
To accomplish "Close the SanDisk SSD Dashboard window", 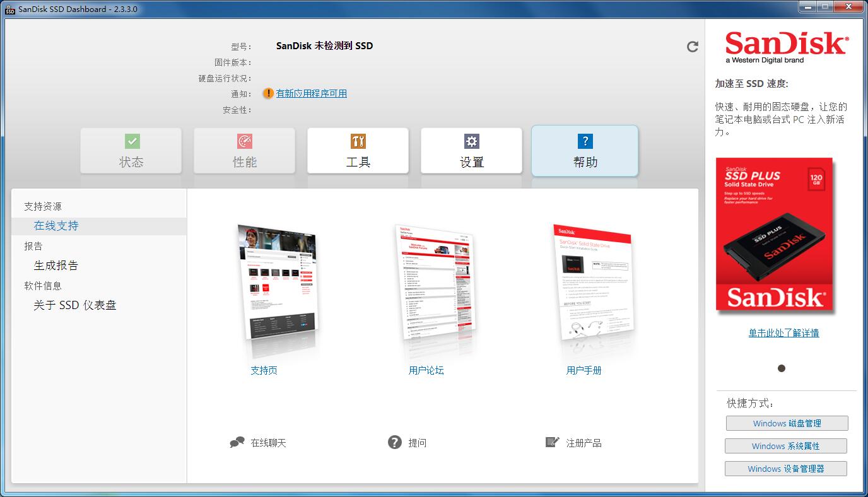I will (849, 7).
